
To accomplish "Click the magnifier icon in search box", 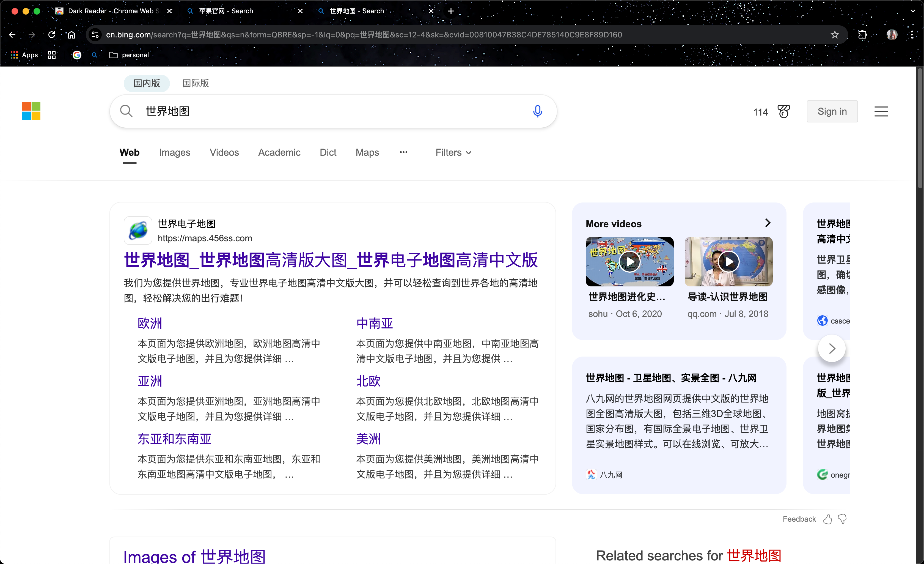I will (126, 111).
